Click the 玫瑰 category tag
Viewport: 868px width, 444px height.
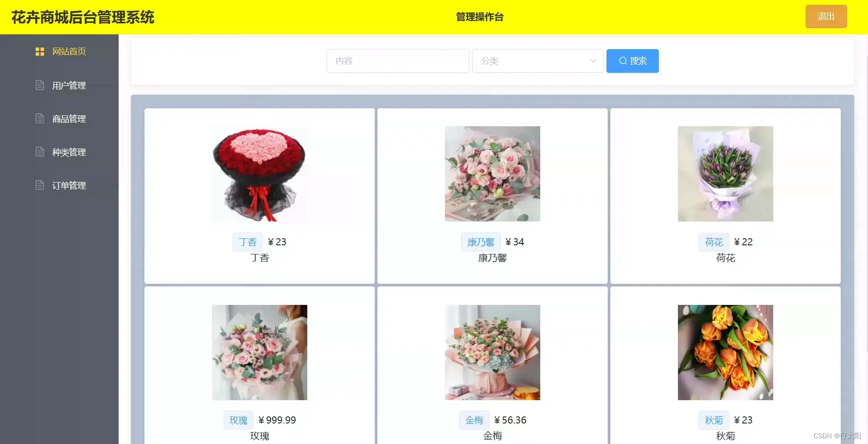[238, 420]
